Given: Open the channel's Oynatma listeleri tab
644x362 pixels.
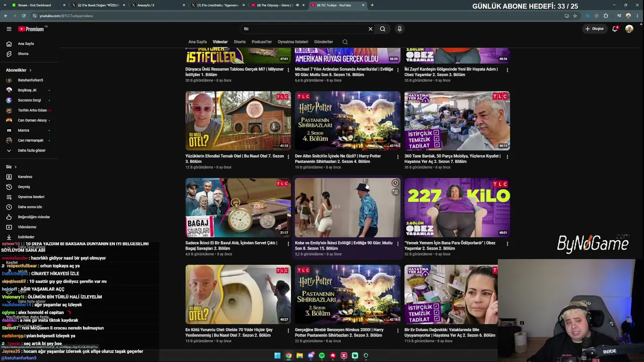Looking at the screenshot, I should (293, 42).
